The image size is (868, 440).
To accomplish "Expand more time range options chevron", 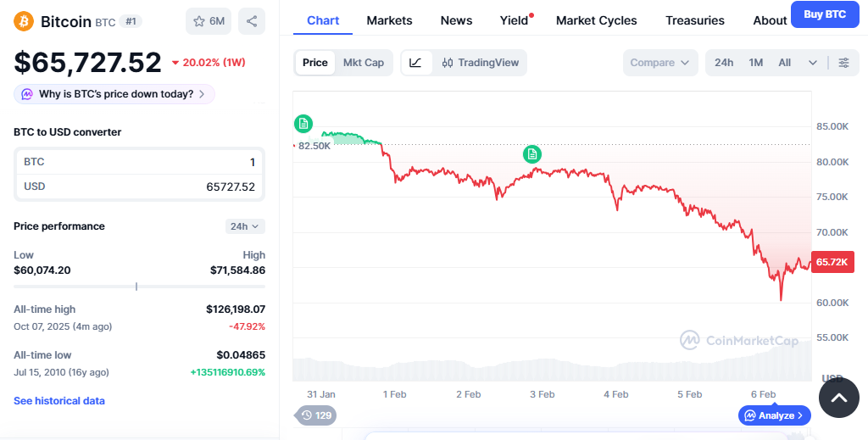I will [x=813, y=63].
